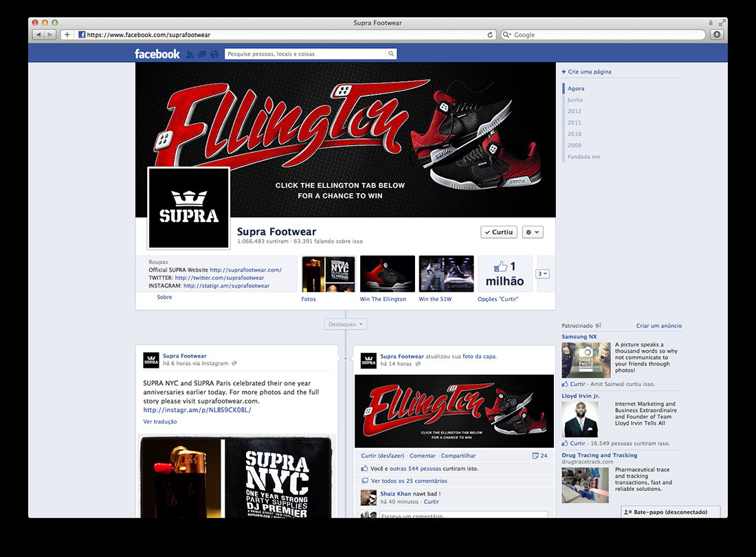This screenshot has width=756, height=557.
Task: Select Agora in timeline navigation
Action: [576, 88]
